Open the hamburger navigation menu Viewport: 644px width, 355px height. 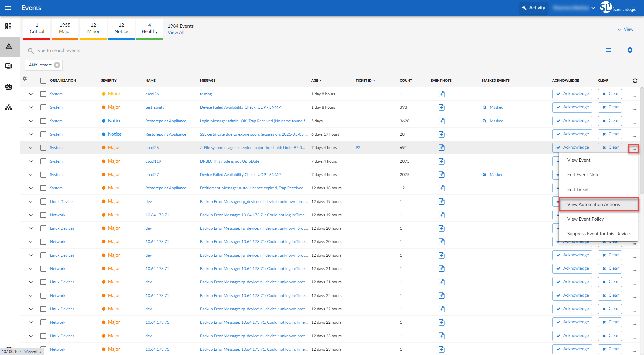(8, 8)
